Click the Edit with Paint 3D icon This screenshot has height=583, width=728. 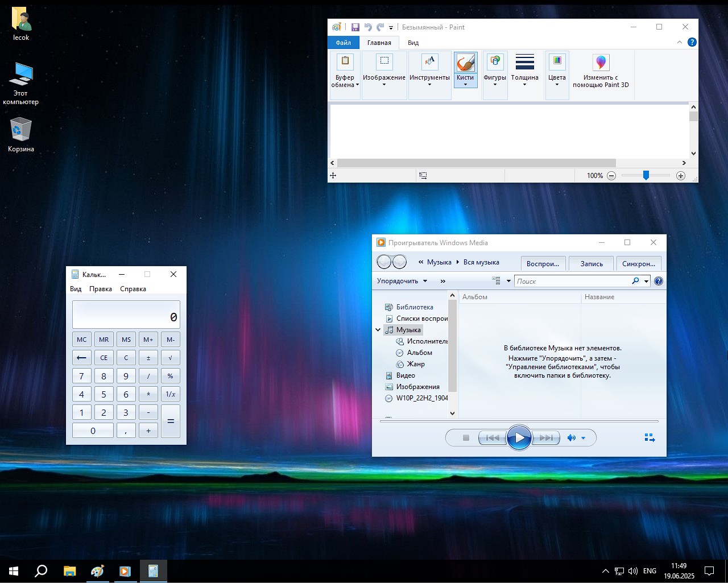tap(601, 63)
